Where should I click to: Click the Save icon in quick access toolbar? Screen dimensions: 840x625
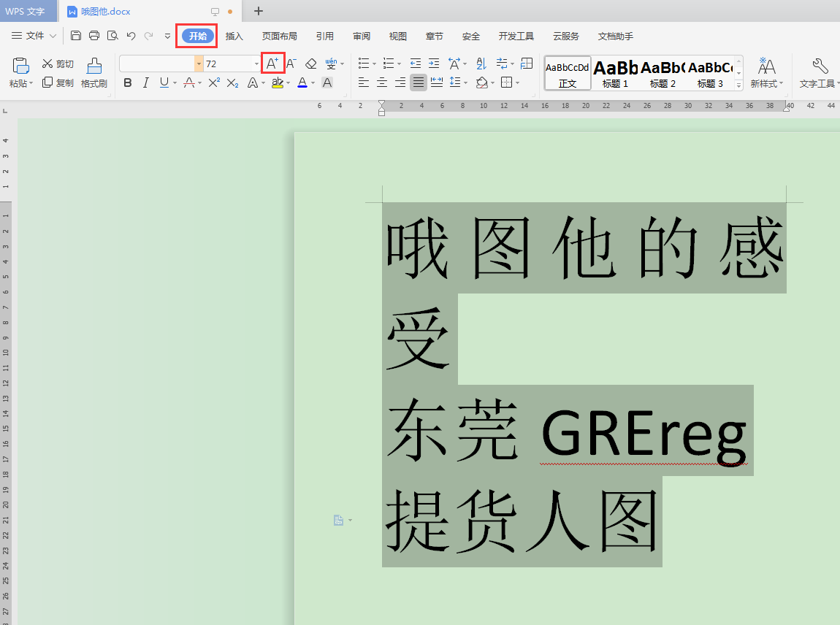[x=76, y=36]
